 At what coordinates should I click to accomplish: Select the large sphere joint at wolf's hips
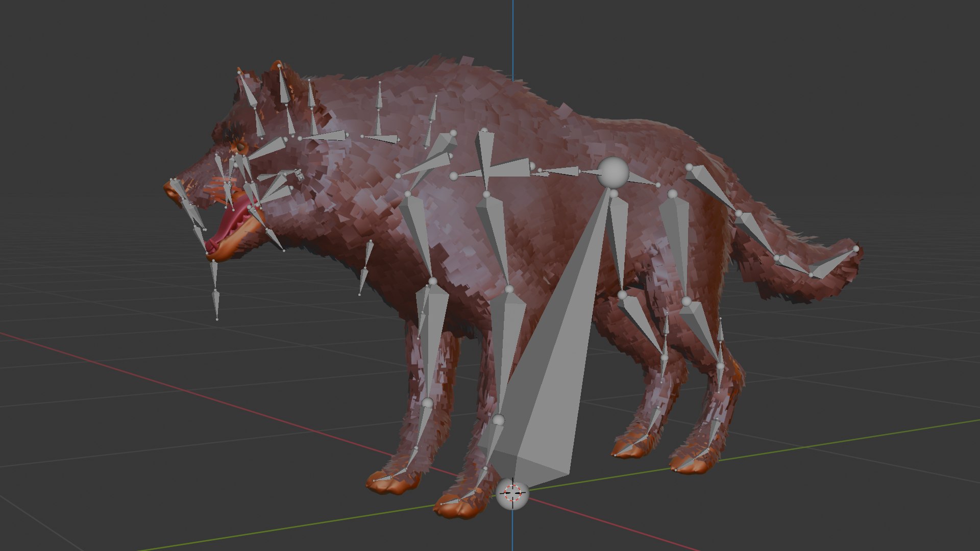point(612,172)
